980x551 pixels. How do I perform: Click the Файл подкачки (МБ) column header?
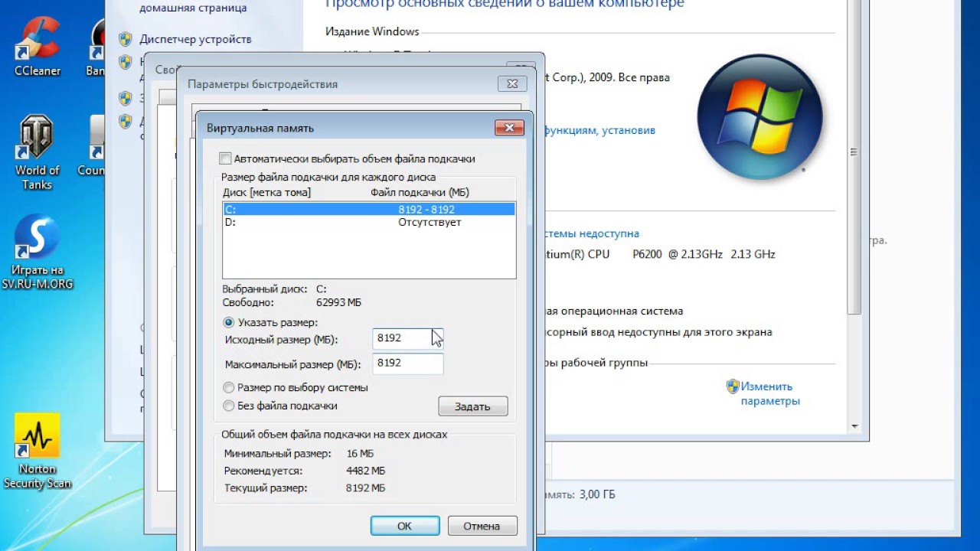[420, 192]
